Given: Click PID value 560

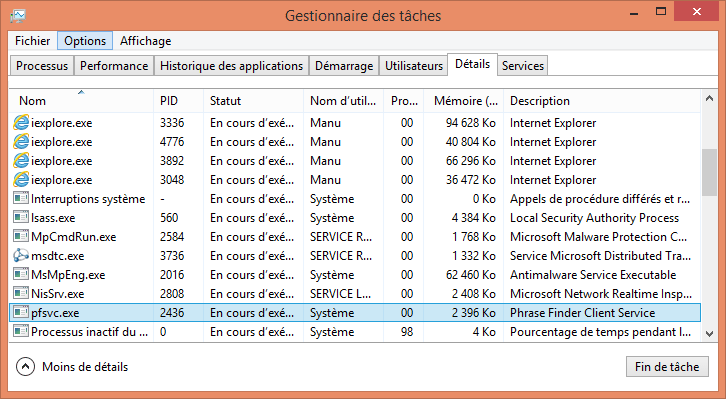Looking at the screenshot, I should (x=169, y=218).
